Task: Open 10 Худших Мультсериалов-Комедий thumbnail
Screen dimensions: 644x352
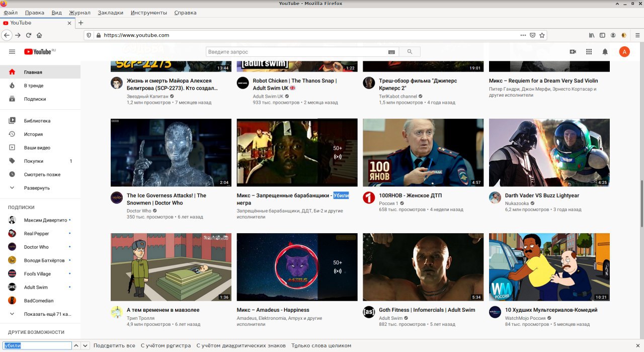Action: pyautogui.click(x=549, y=267)
